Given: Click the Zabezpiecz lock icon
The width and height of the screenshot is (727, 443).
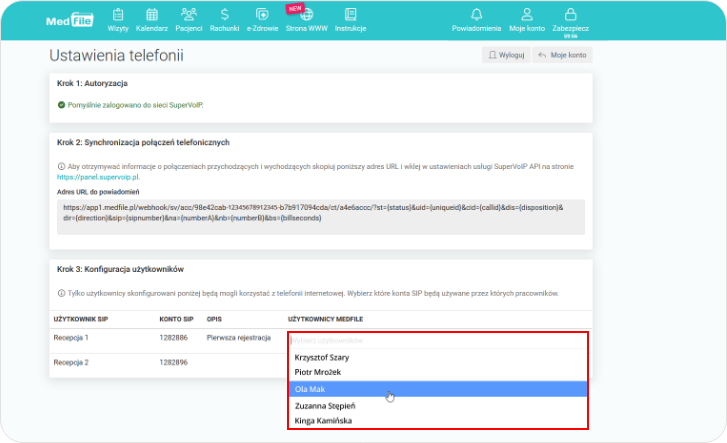Looking at the screenshot, I should point(570,16).
